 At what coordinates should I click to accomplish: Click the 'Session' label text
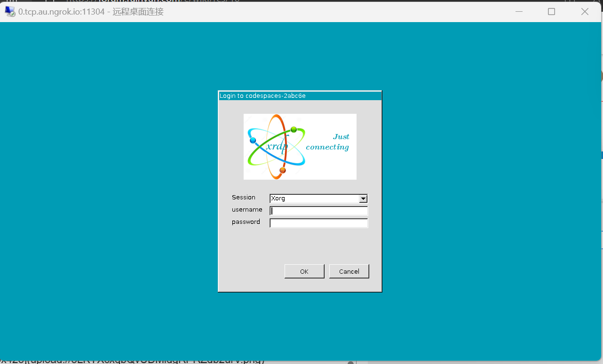[244, 198]
